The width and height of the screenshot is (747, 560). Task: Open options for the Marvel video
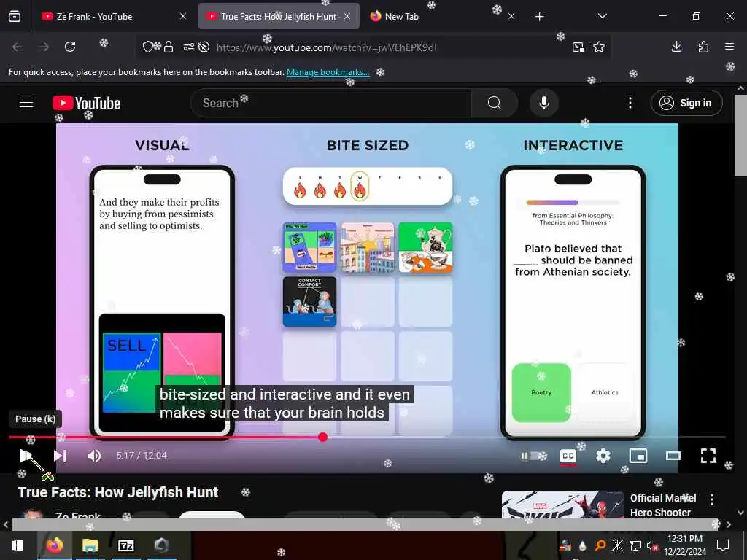pos(712,499)
